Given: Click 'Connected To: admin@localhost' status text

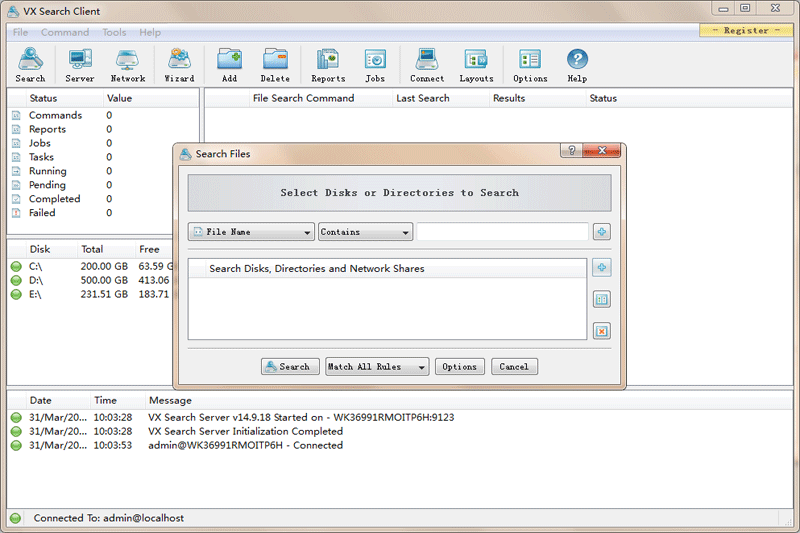Looking at the screenshot, I should click(109, 518).
